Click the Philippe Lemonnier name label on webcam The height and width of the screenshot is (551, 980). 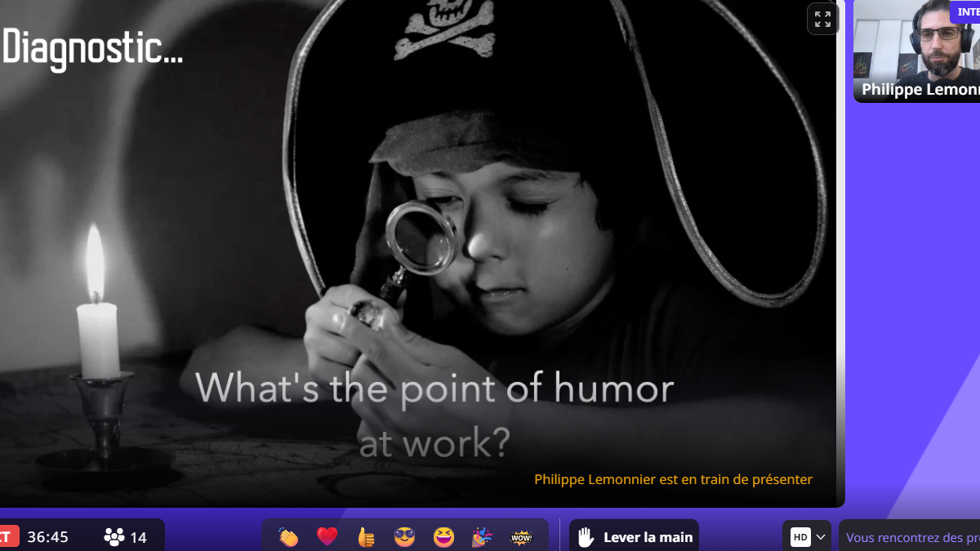pos(920,90)
